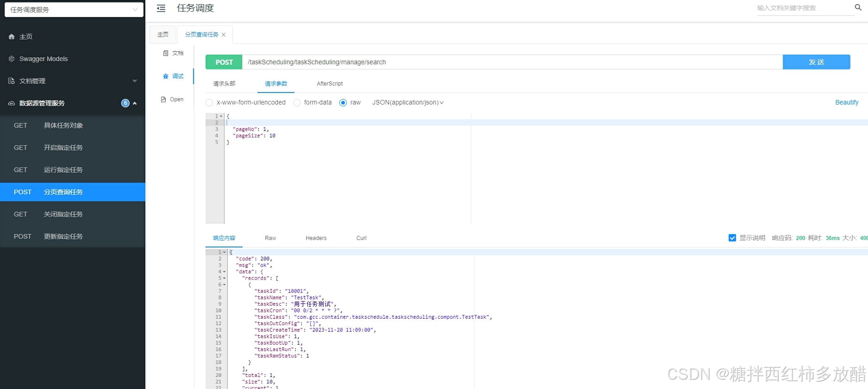The width and height of the screenshot is (868, 389).
Task: Click the 文档 page icon
Action: [166, 53]
